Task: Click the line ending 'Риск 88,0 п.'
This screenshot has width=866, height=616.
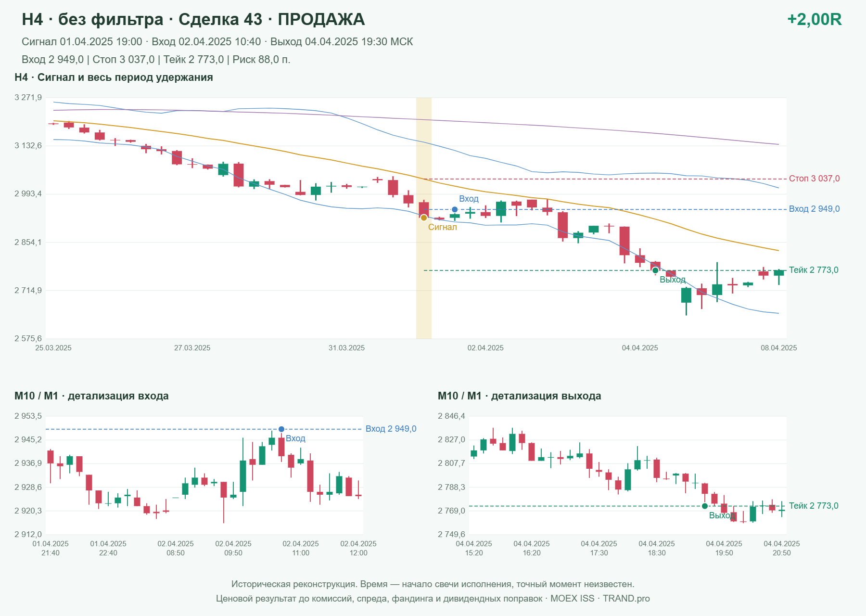Action: click(156, 60)
